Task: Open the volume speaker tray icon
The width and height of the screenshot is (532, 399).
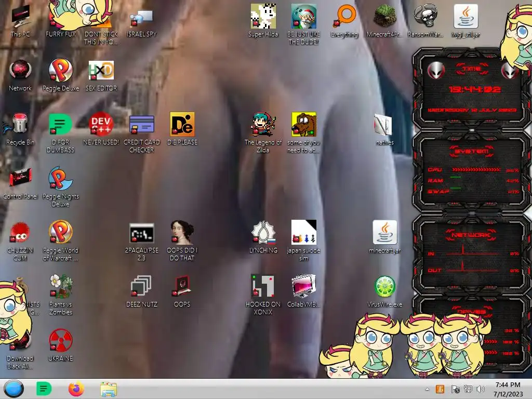Action: pyautogui.click(x=480, y=389)
